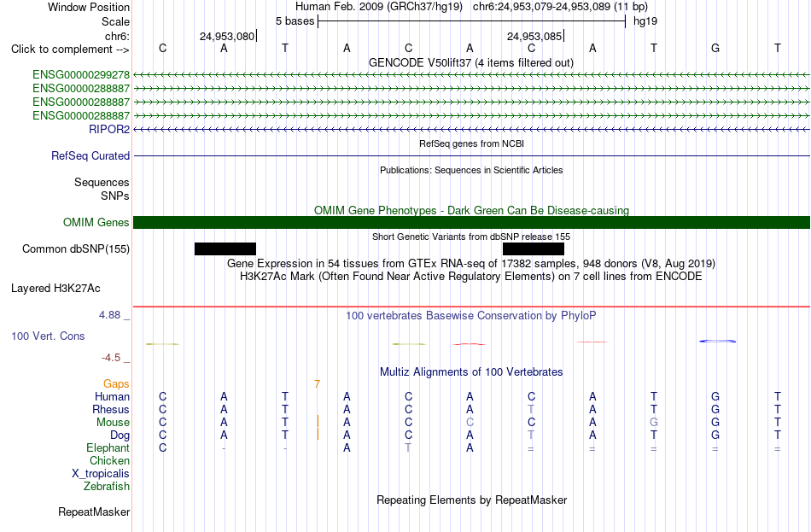Viewport: 811px width, 532px height.
Task: Open the RepeatMasker track label
Action: [x=94, y=512]
